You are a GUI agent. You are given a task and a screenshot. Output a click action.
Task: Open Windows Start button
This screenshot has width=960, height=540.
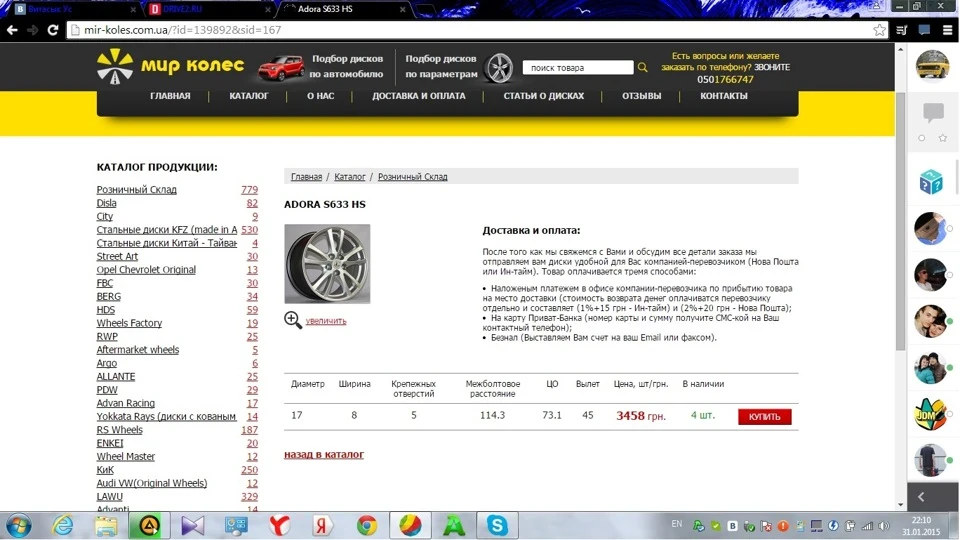pyautogui.click(x=19, y=526)
